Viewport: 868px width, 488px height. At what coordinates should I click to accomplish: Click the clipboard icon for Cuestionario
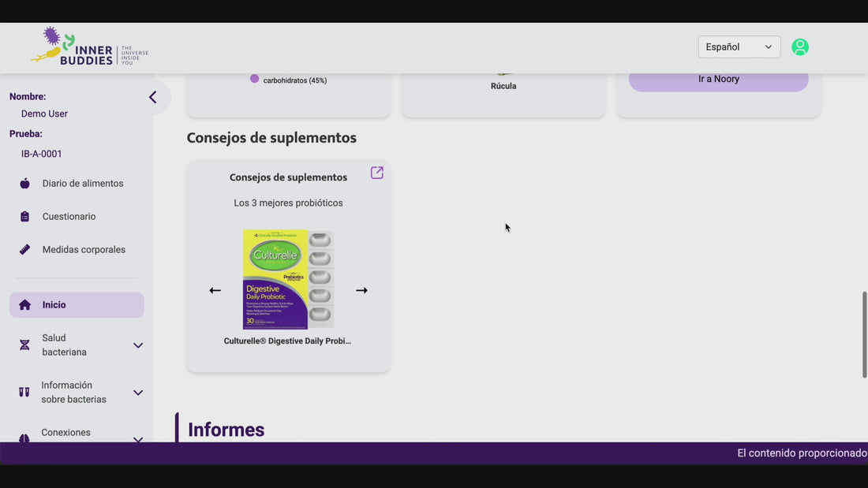(24, 217)
